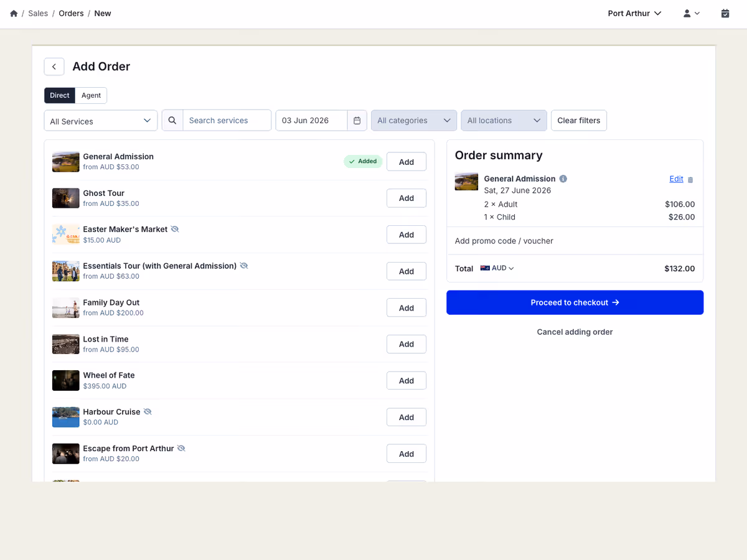Image resolution: width=747 pixels, height=560 pixels.
Task: Add Family Day Out to the order
Action: pos(406,307)
